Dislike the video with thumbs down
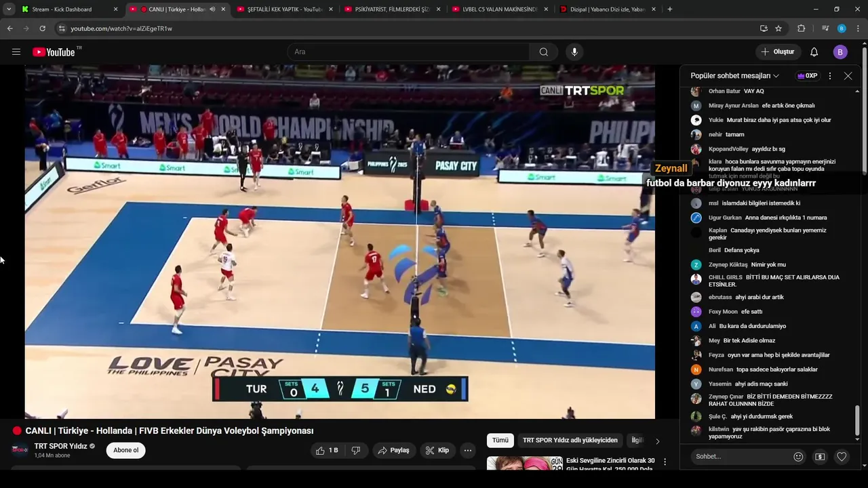 pyautogui.click(x=356, y=450)
